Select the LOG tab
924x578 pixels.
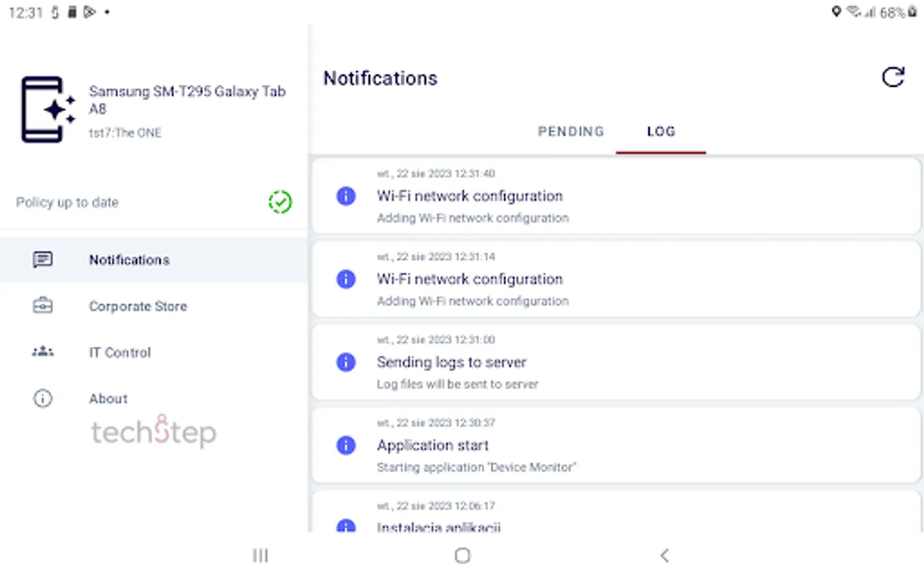click(661, 132)
